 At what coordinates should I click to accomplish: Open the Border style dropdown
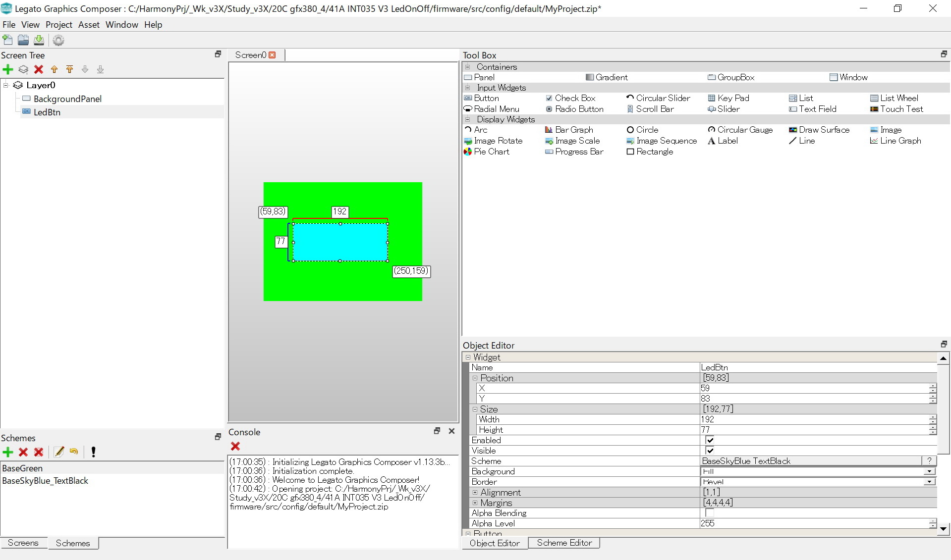(x=929, y=482)
